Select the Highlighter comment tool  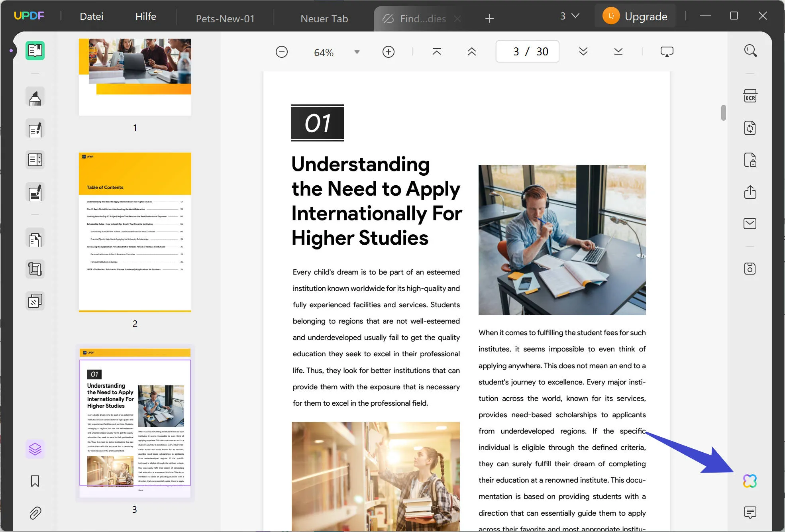(35, 97)
